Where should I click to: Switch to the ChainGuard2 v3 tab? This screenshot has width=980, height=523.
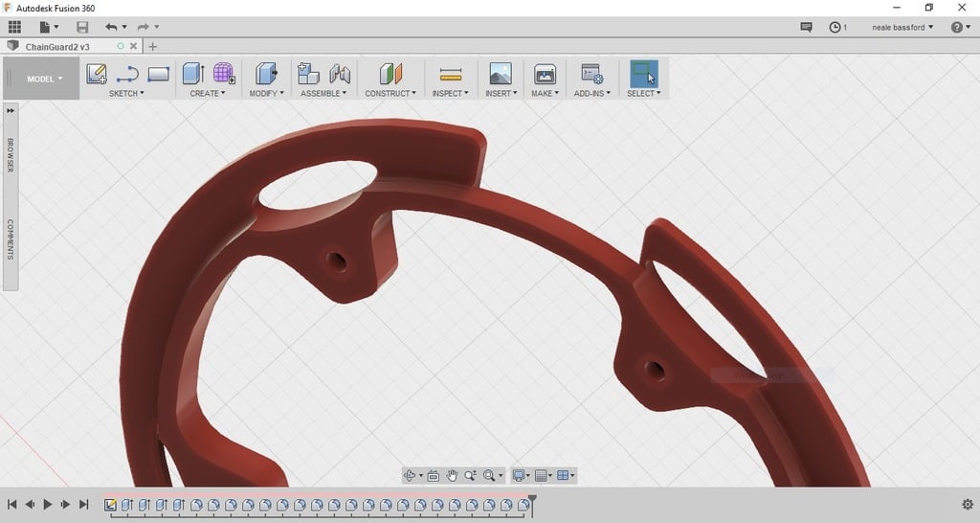tap(57, 46)
